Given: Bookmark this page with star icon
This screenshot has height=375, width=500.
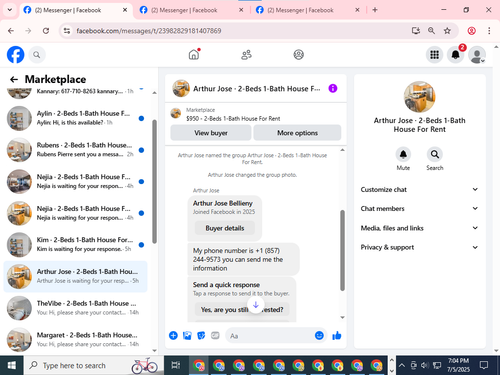Looking at the screenshot, I should point(447,31).
